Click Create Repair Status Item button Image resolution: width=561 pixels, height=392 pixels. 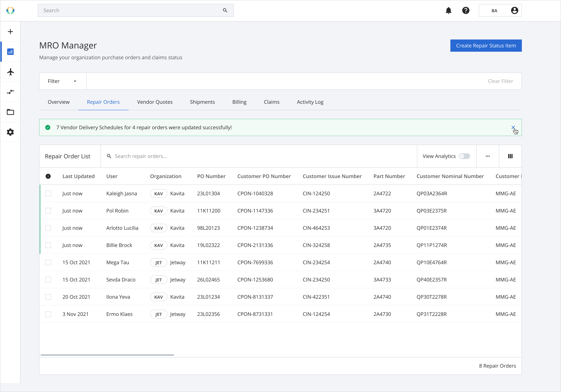(x=486, y=46)
